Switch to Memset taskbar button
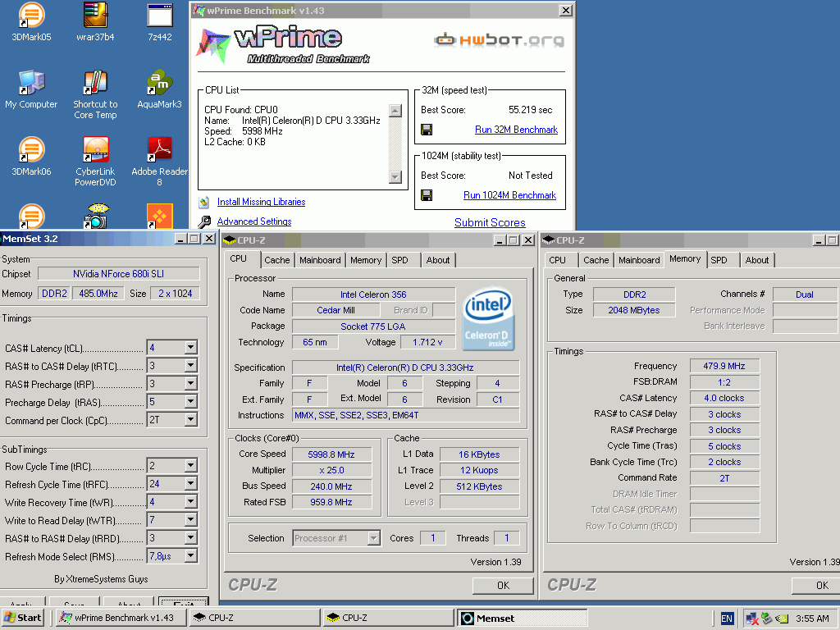840x630 pixels. [x=523, y=618]
